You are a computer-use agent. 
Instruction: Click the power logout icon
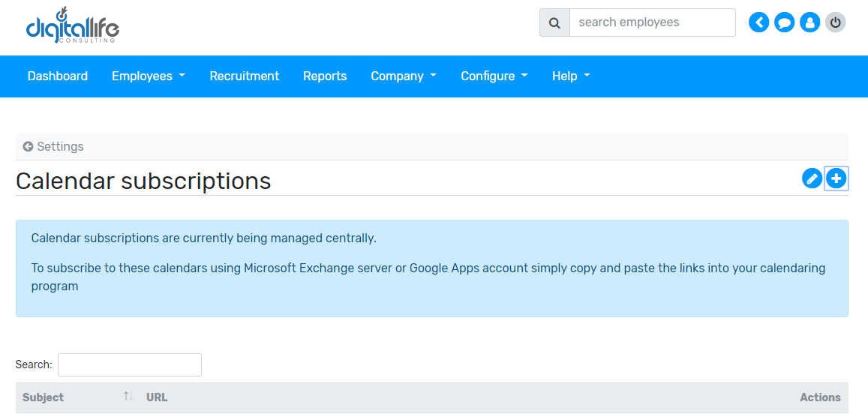[835, 22]
